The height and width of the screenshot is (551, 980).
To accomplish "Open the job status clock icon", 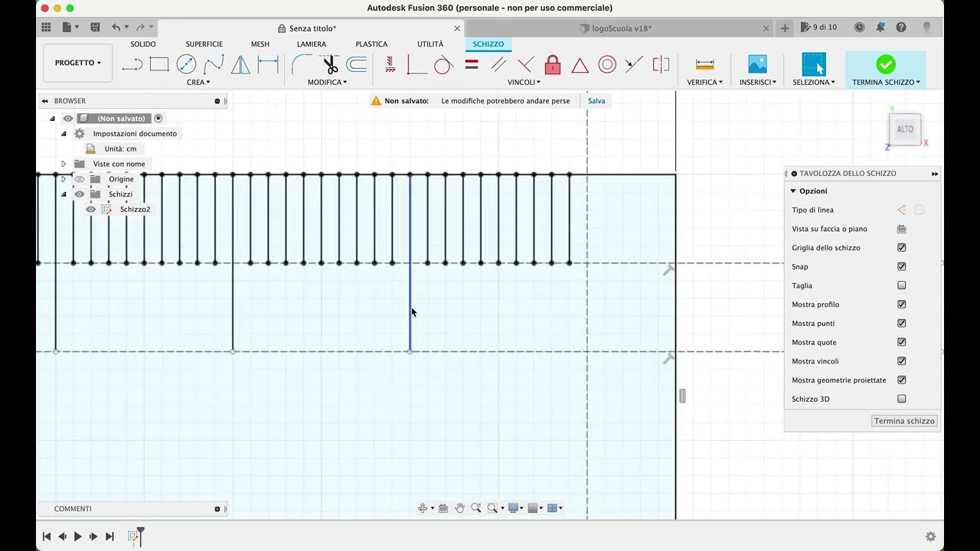I will tap(859, 28).
